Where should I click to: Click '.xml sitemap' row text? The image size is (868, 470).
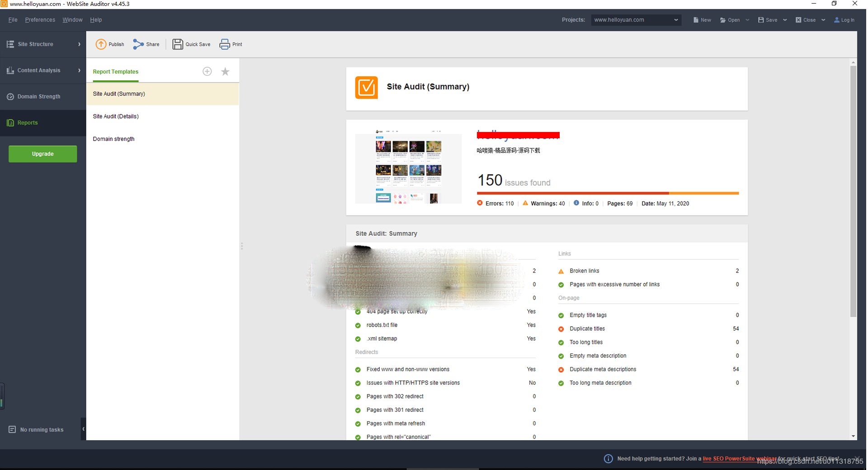(x=382, y=339)
